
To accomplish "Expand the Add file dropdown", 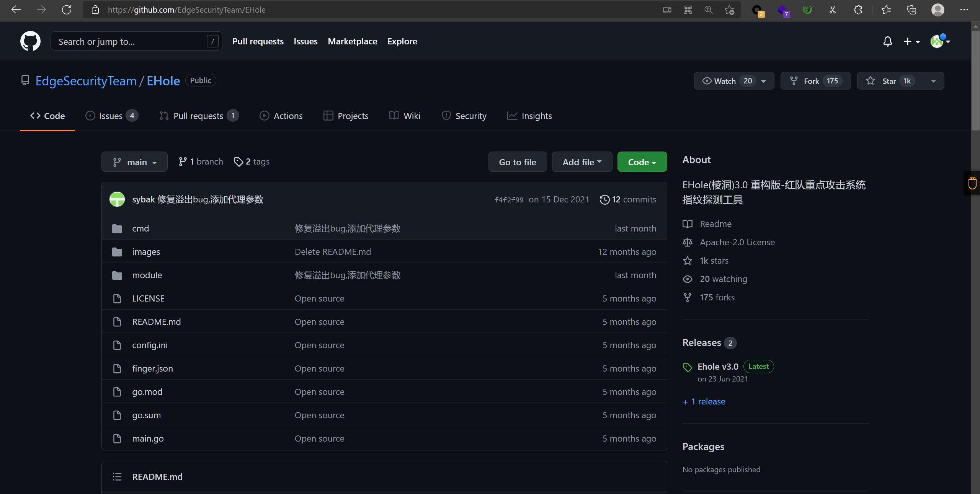I will click(582, 162).
